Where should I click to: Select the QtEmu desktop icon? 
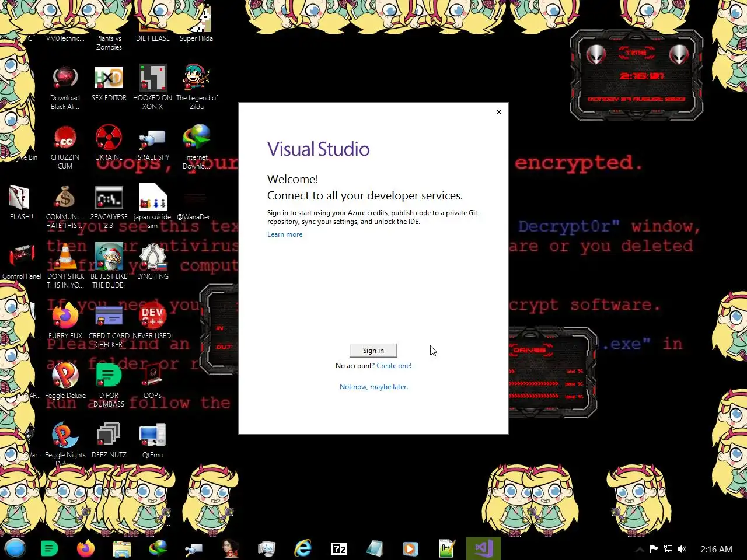click(x=153, y=440)
